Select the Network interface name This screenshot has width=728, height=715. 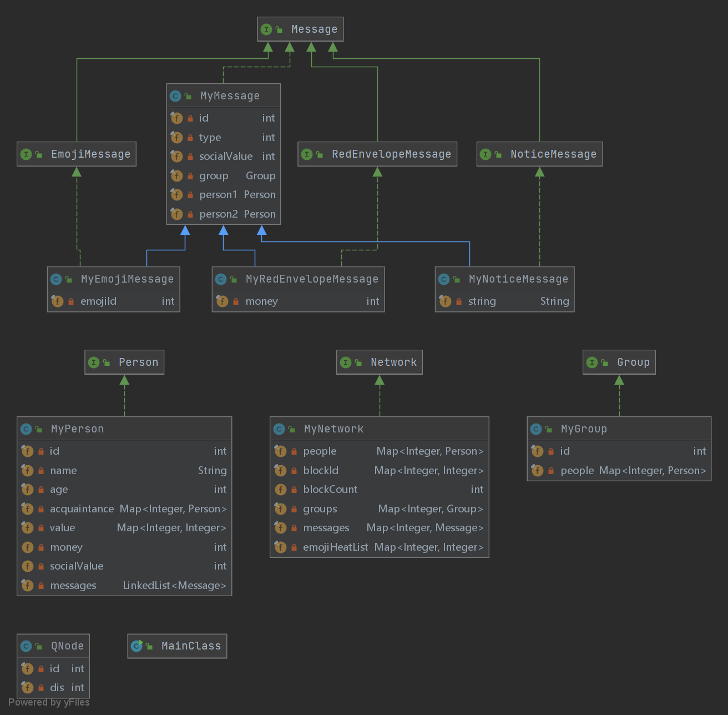394,362
